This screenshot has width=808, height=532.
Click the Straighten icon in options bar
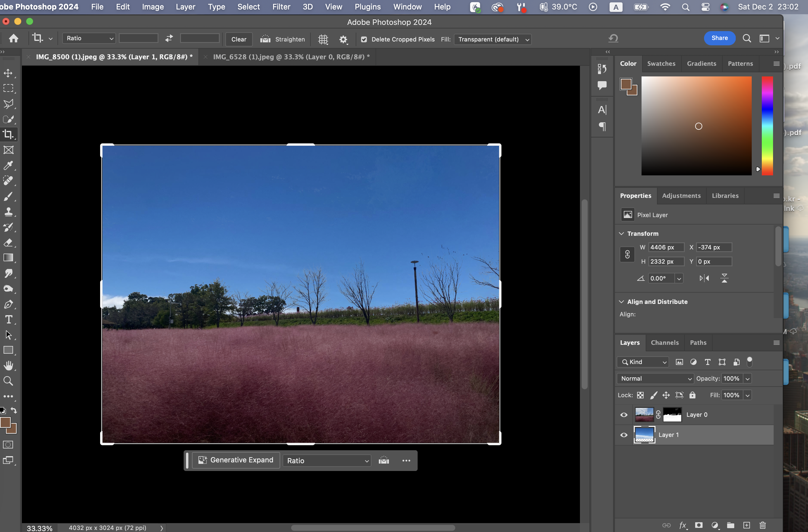click(265, 39)
